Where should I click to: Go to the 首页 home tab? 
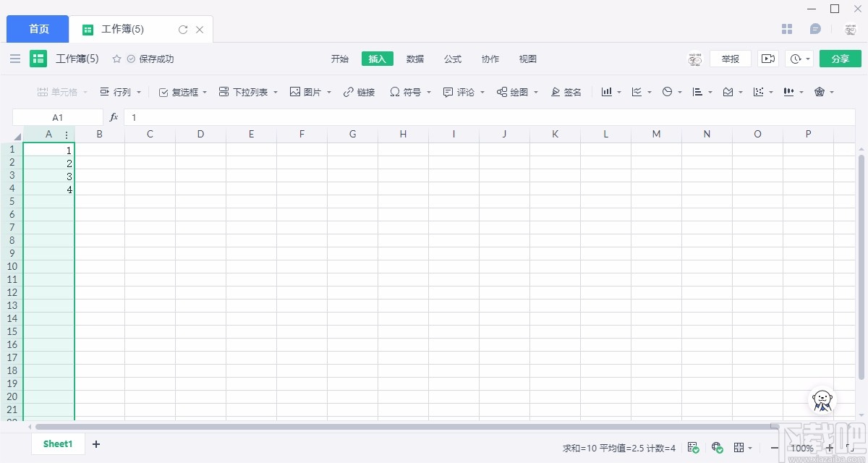(37, 29)
